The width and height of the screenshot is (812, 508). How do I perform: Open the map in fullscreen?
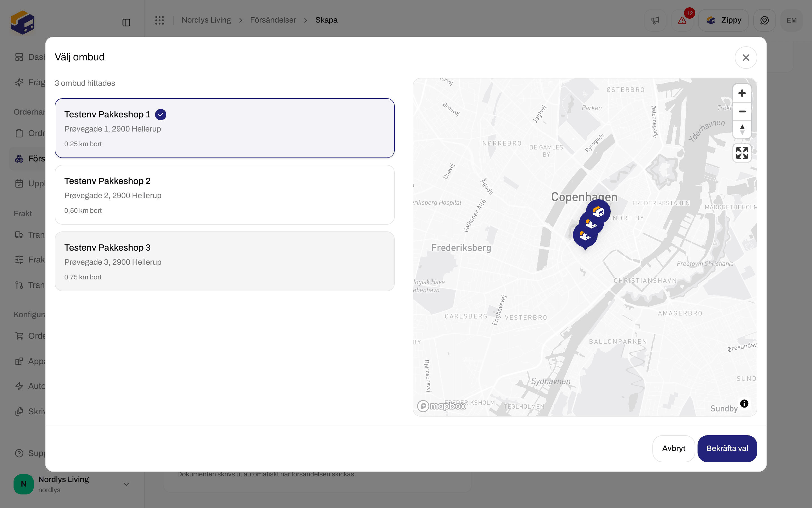point(742,153)
